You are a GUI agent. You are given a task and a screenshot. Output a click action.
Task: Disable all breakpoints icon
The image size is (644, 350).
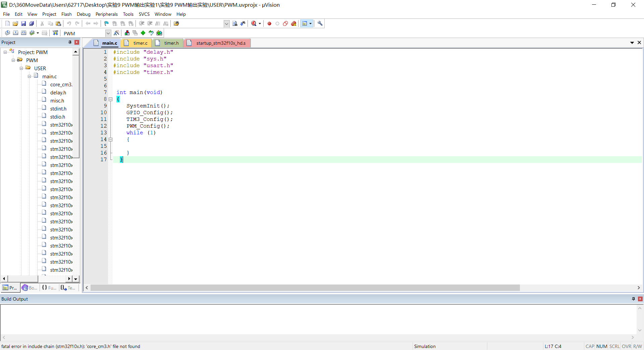tap(285, 24)
